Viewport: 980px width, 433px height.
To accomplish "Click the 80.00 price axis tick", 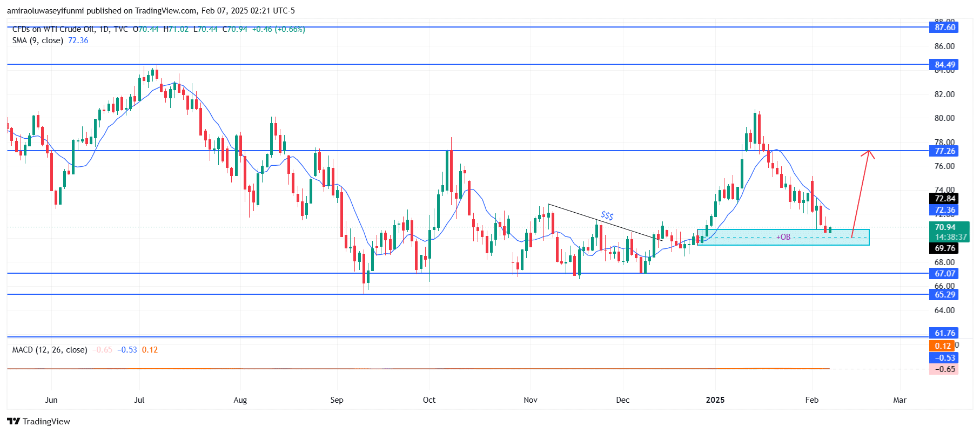I will [x=944, y=118].
